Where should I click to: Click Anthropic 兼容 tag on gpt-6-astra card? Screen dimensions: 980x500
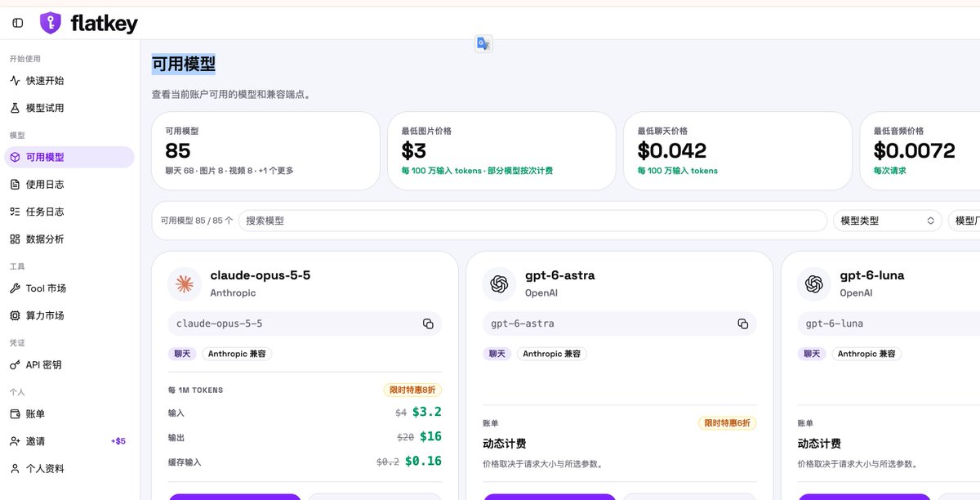552,354
